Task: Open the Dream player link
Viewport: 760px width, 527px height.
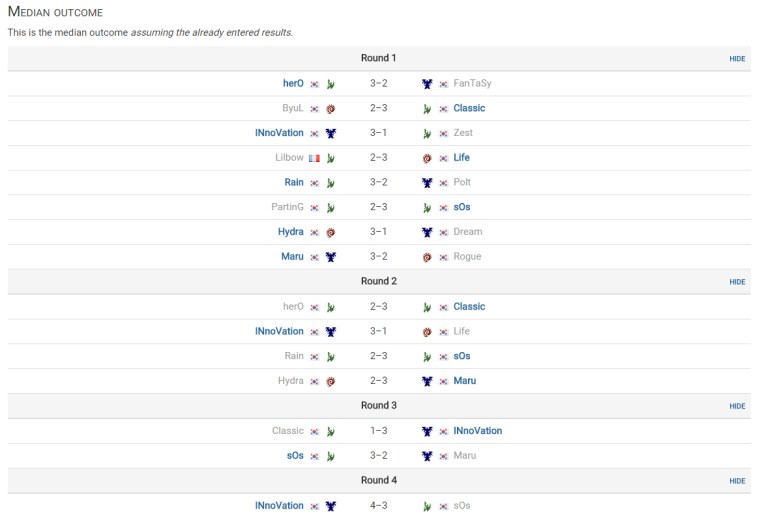Action: pos(467,232)
